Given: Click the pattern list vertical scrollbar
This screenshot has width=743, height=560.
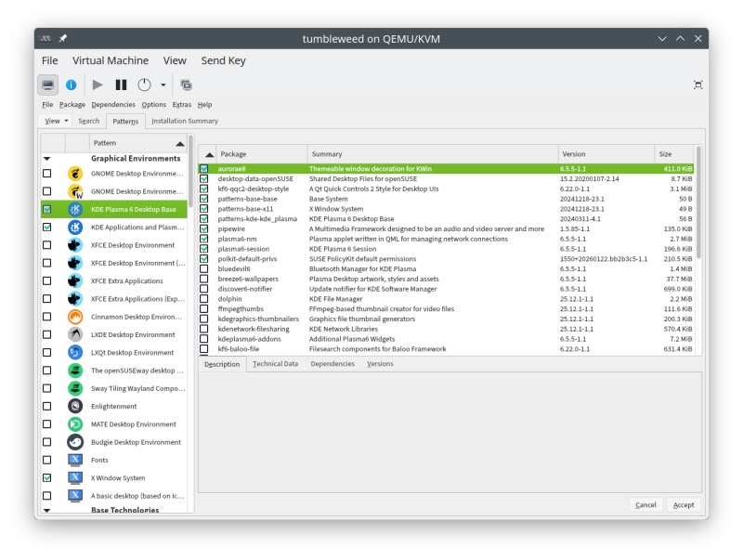Looking at the screenshot, I should click(191, 172).
